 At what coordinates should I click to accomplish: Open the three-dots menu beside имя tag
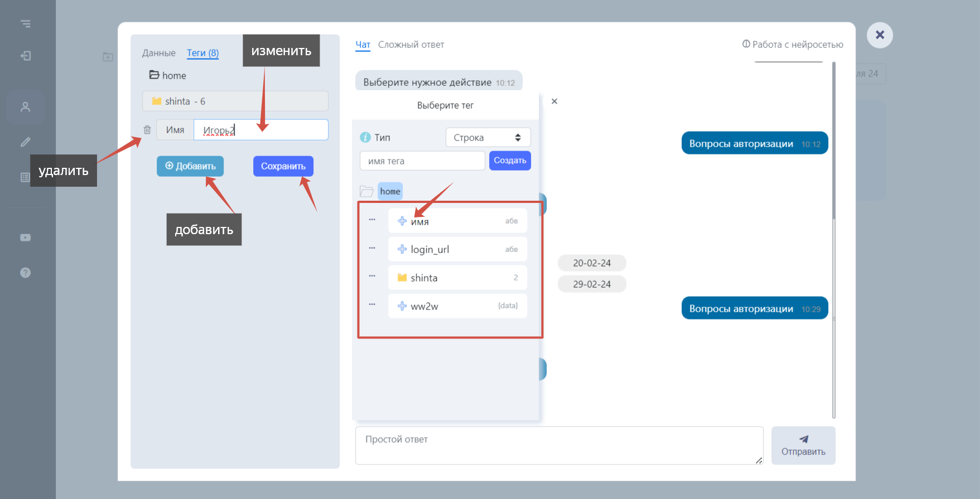click(372, 220)
